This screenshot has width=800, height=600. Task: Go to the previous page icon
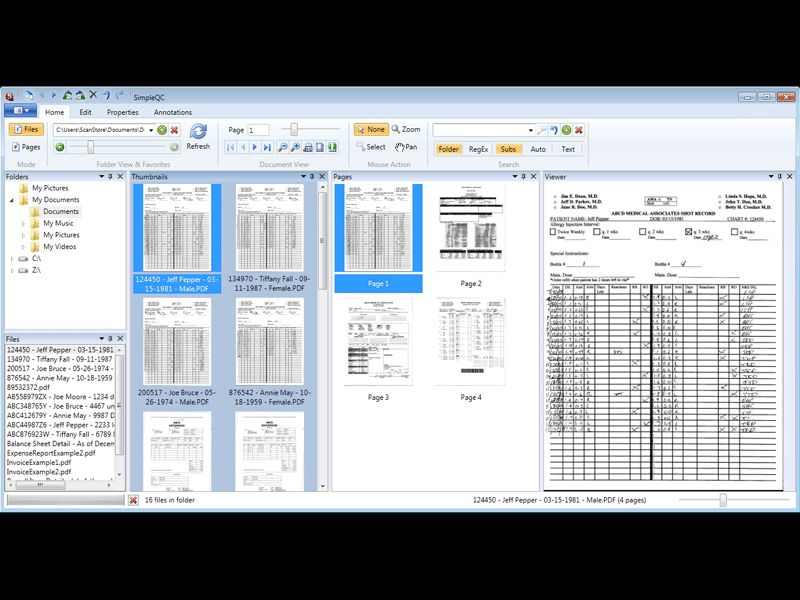(x=243, y=147)
